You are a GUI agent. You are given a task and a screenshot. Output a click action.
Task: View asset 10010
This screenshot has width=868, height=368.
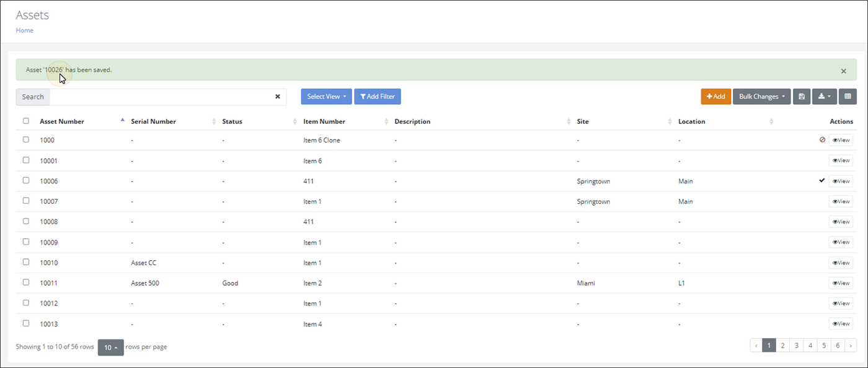pyautogui.click(x=841, y=263)
